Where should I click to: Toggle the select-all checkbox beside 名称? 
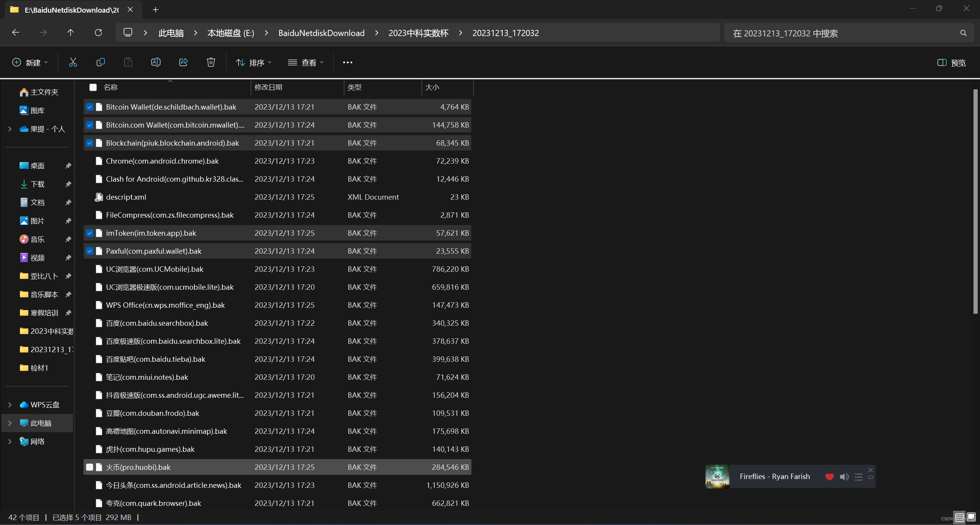tap(93, 87)
